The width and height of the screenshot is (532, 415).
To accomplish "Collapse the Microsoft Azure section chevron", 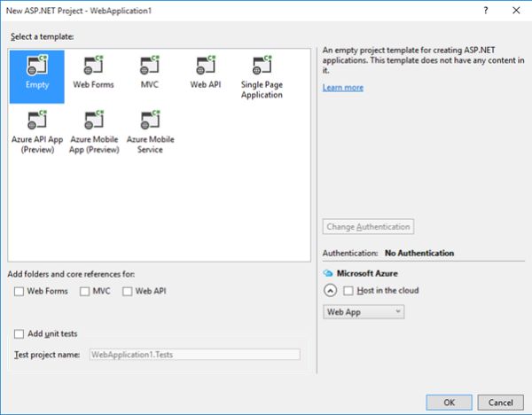I will [x=330, y=291].
